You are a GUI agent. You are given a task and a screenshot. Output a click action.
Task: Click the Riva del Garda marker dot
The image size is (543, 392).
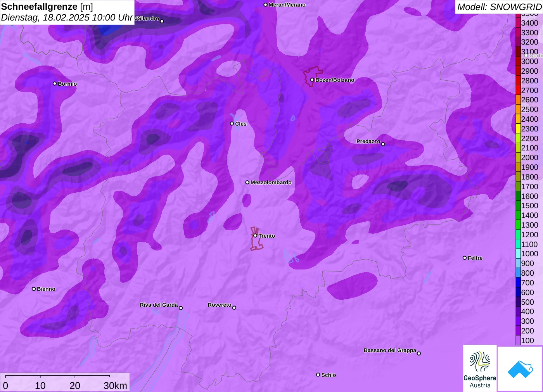(181, 308)
